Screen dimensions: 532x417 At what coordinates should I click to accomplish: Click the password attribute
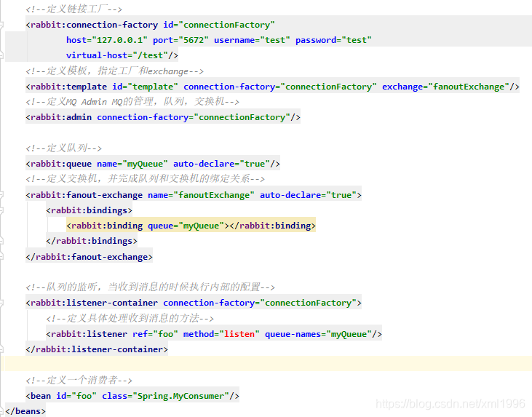[x=316, y=40]
